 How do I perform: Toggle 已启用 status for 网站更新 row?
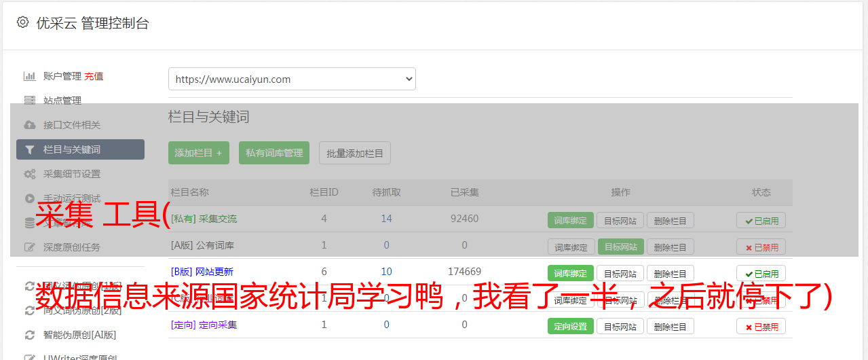coord(761,273)
